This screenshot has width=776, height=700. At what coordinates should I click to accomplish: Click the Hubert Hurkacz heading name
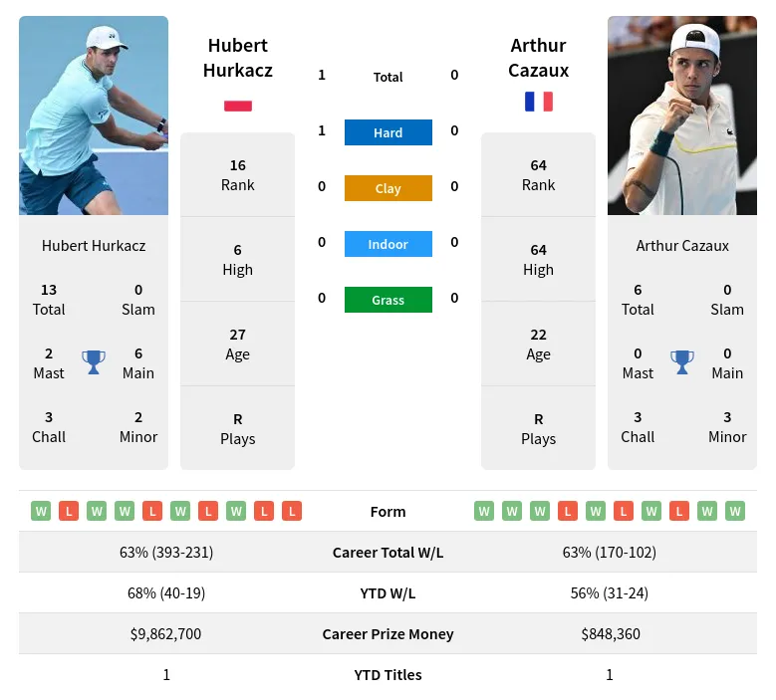pos(238,58)
